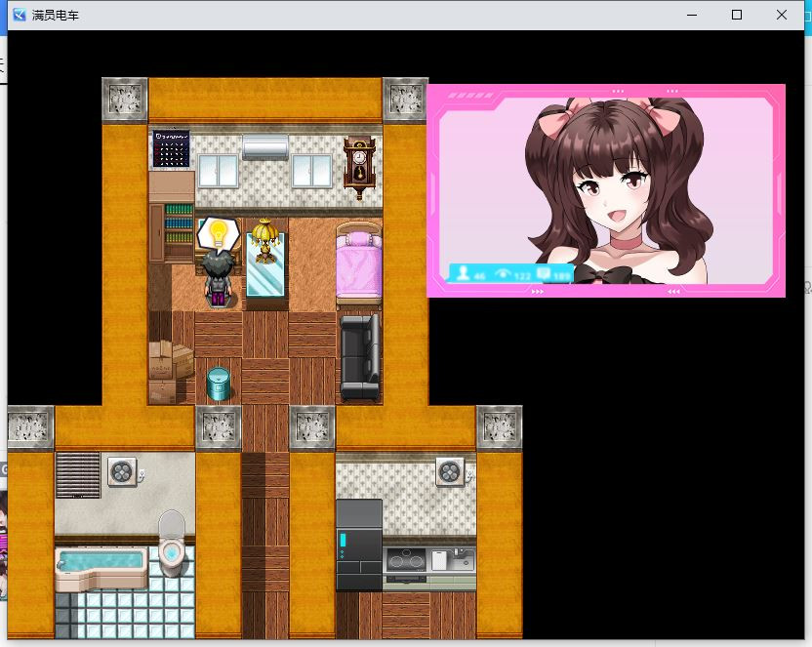This screenshot has width=812, height=647.
Task: Click the eye view-count icon
Action: [503, 273]
